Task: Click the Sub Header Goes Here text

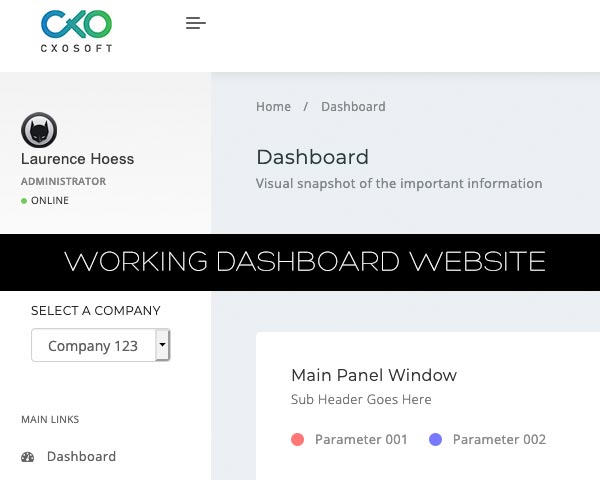Action: click(361, 400)
